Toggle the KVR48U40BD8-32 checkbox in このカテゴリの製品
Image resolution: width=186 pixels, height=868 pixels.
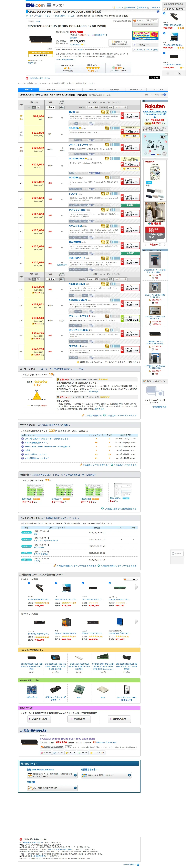click(x=109, y=583)
